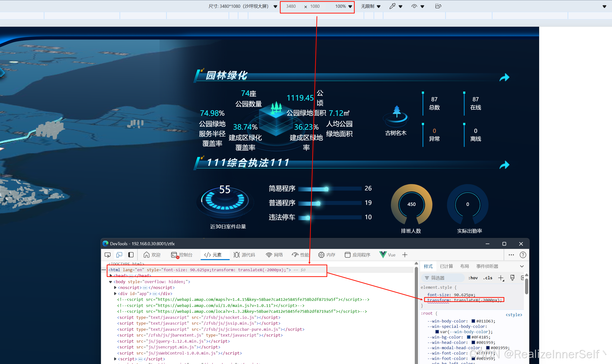Viewport: 612px width, 364px height.
Task: Collapse the body element tree node
Action: point(110,282)
